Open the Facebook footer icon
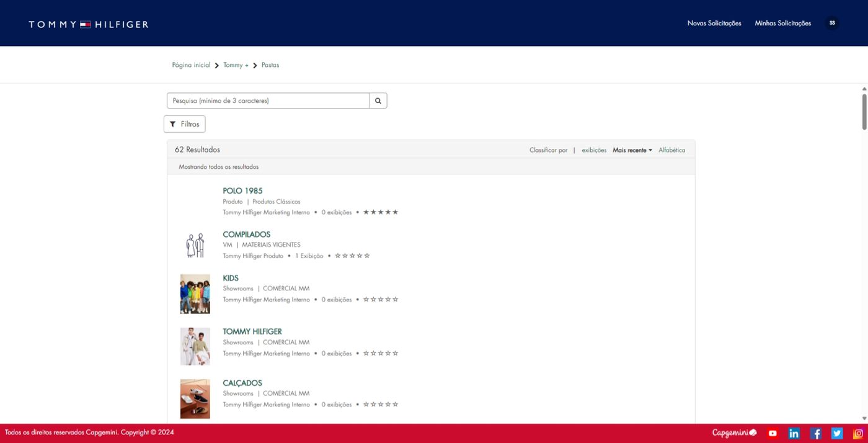The image size is (868, 443). point(816,433)
